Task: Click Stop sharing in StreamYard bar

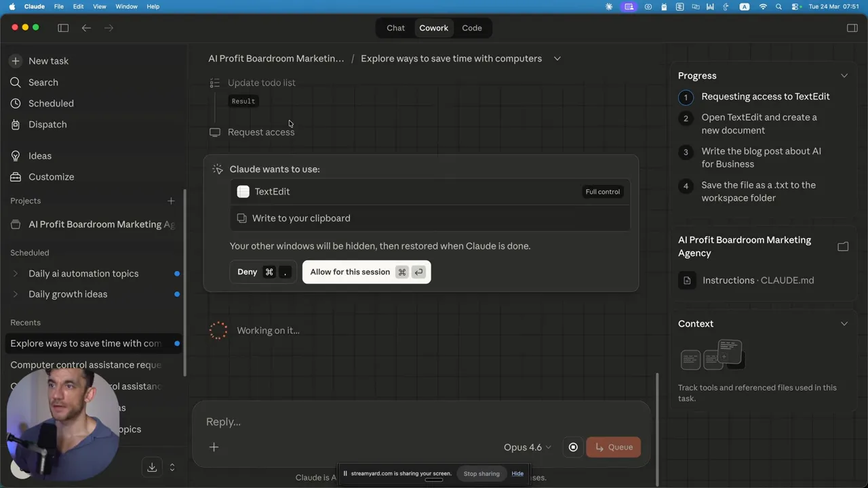Action: 481,474
